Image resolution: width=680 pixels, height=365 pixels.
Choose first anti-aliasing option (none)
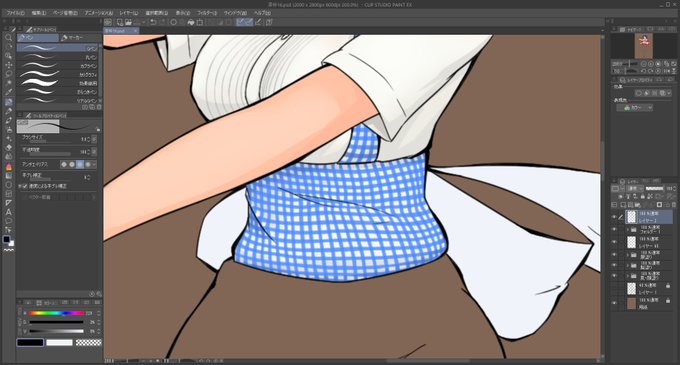64,165
